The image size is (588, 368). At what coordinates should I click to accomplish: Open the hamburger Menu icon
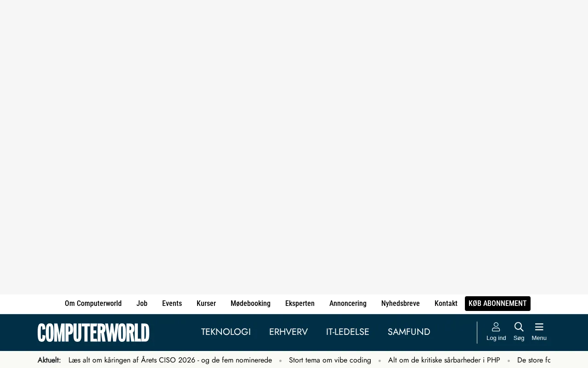tap(539, 327)
